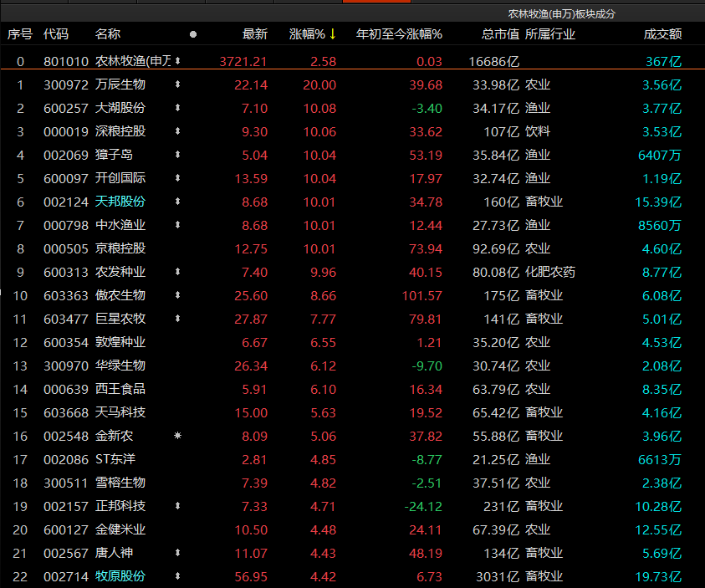Click the 总市值 column header
Viewport: 705px width, 588px height.
coord(500,34)
